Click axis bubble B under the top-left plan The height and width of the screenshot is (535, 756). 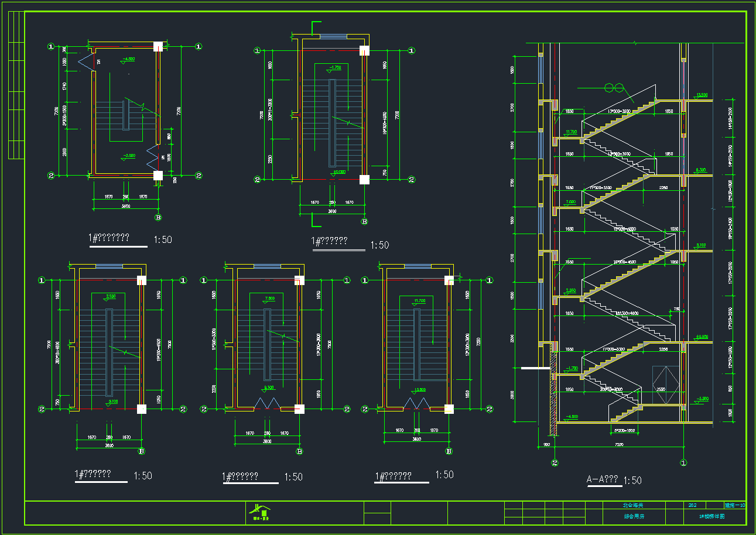[158, 218]
